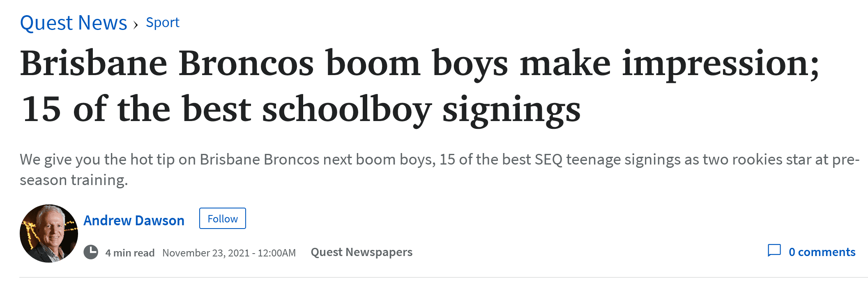The image size is (868, 286).
Task: Open the Quest News breadcrumb link
Action: click(74, 23)
